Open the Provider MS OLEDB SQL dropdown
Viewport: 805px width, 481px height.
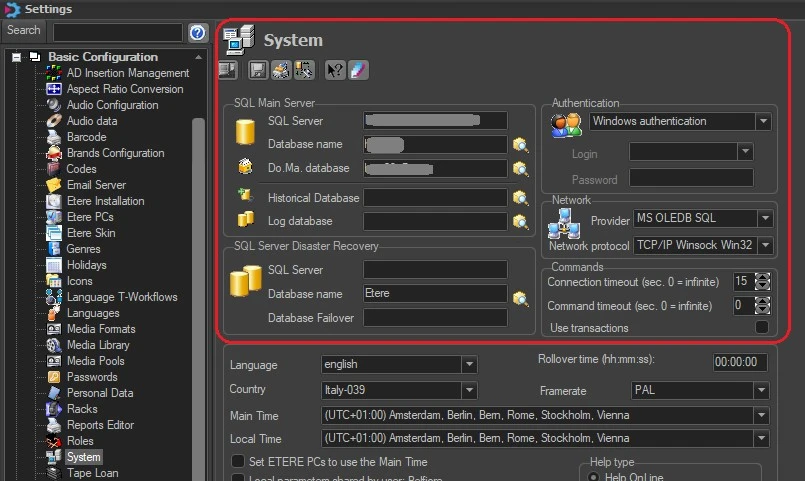766,218
